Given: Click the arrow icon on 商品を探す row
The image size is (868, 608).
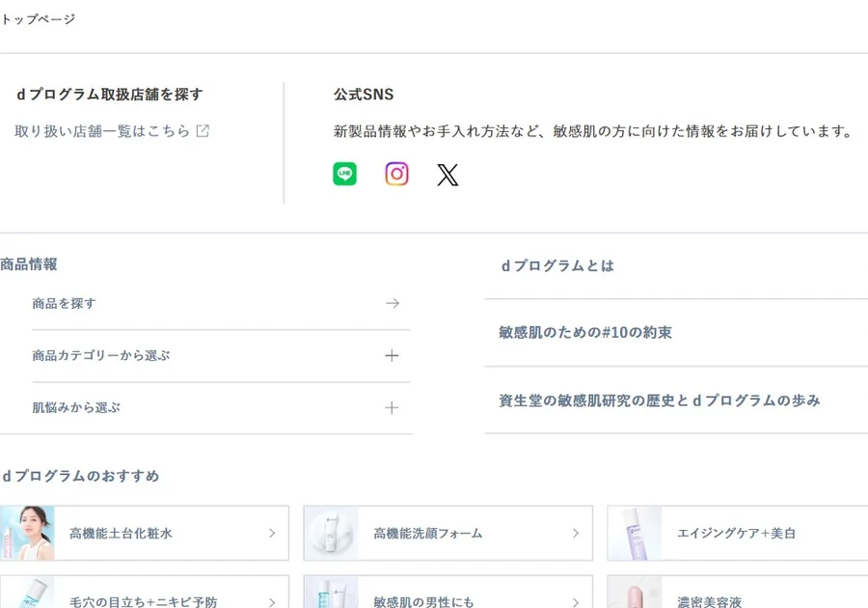Looking at the screenshot, I should [393, 303].
